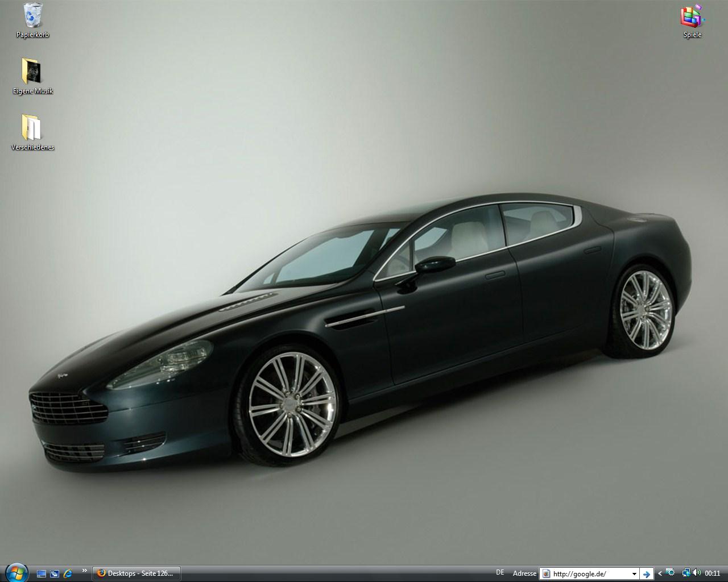Click the 00:11 clock
Image resolution: width=728 pixels, height=582 pixels.
tap(713, 573)
